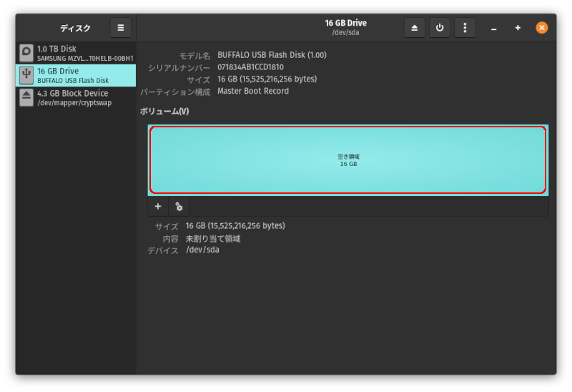Close the Disks window
The image size is (572, 392).
pyautogui.click(x=542, y=28)
